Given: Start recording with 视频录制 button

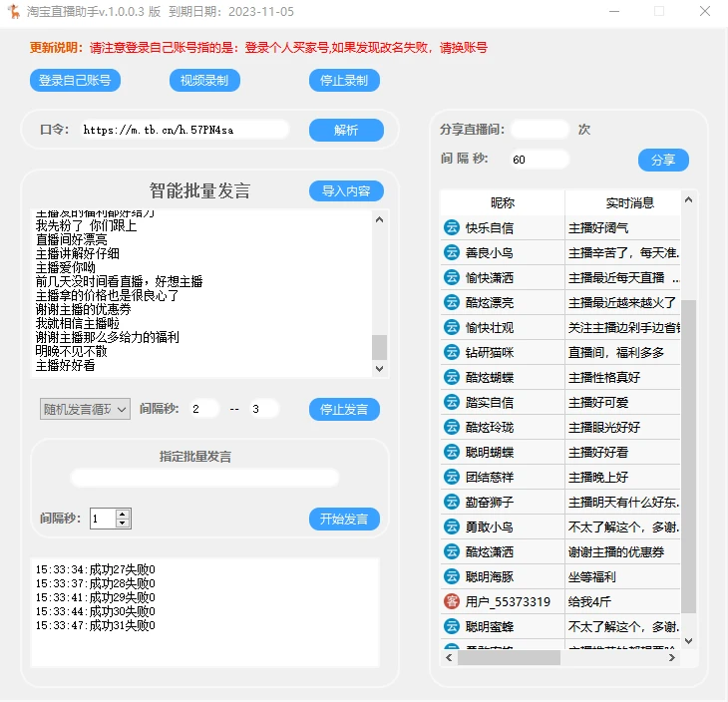Looking at the screenshot, I should 204,81.
